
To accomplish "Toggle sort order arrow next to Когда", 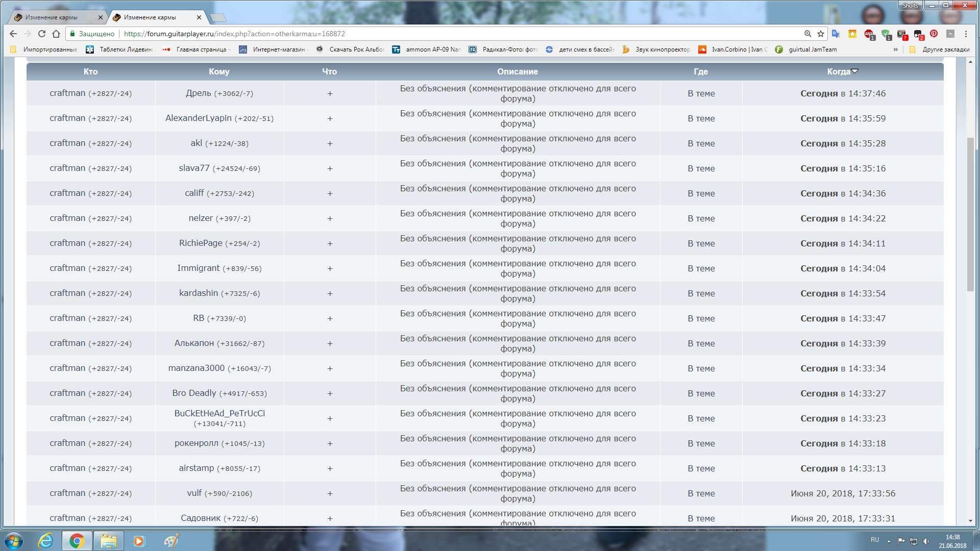I will coord(855,71).
